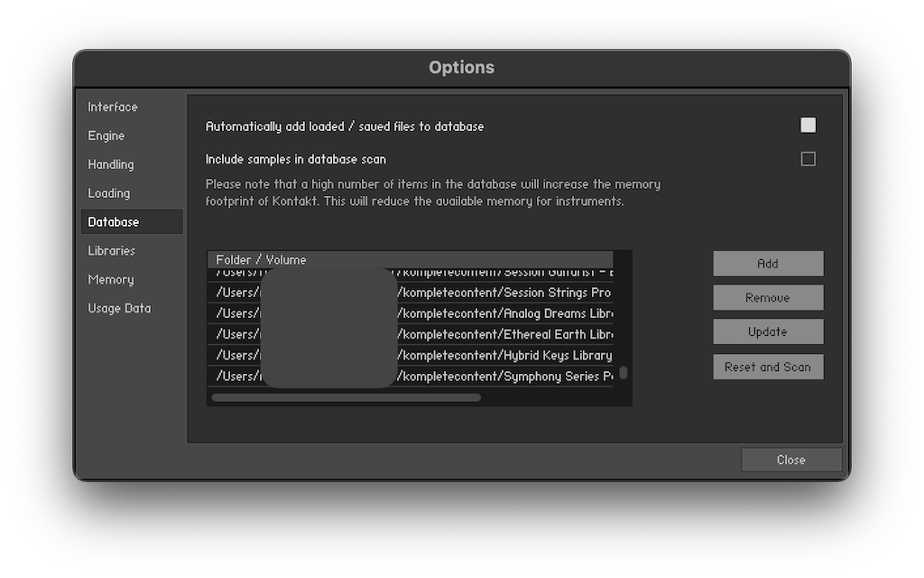Open the Interface options tab
Image resolution: width=924 pixels, height=578 pixels.
pos(113,107)
